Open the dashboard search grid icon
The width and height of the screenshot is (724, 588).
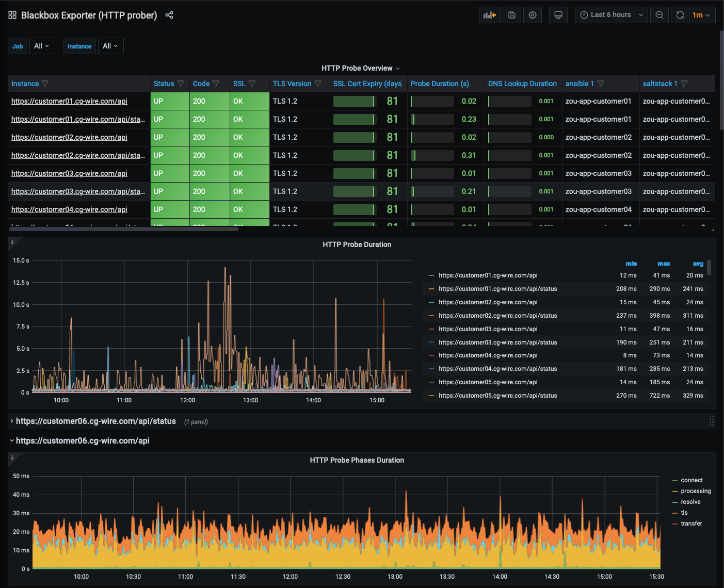(12, 15)
